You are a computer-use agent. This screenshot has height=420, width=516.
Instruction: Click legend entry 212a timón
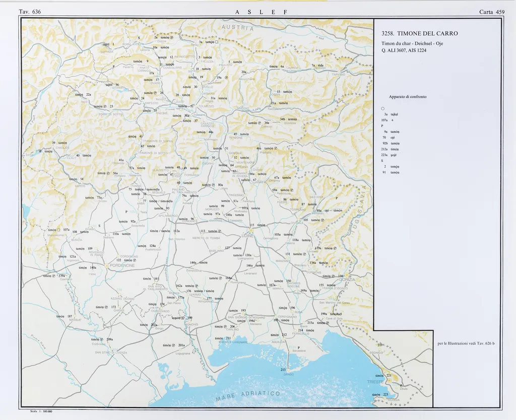click(391, 149)
